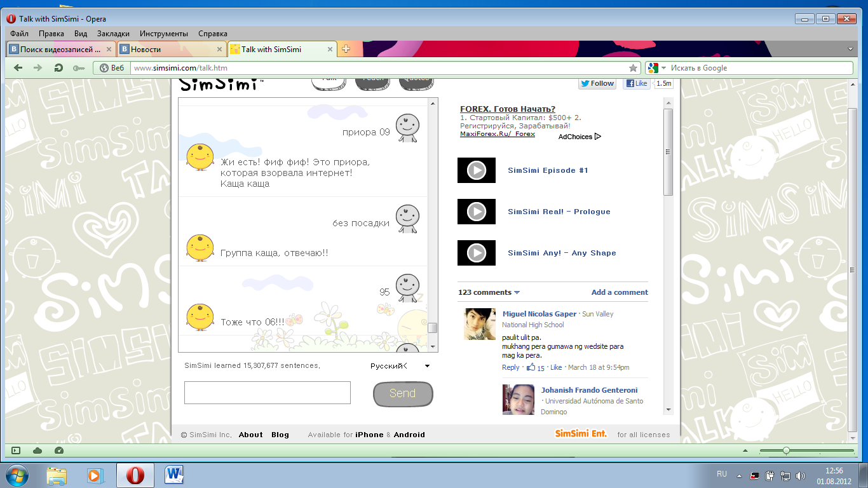Screen dimensions: 868x488
Task: Close the Новости tab
Action: coord(220,49)
